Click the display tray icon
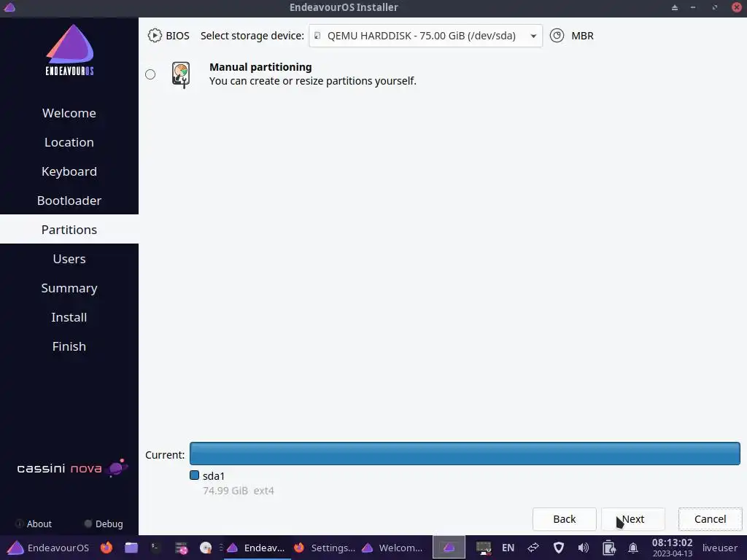This screenshot has width=747, height=560. pos(484,548)
